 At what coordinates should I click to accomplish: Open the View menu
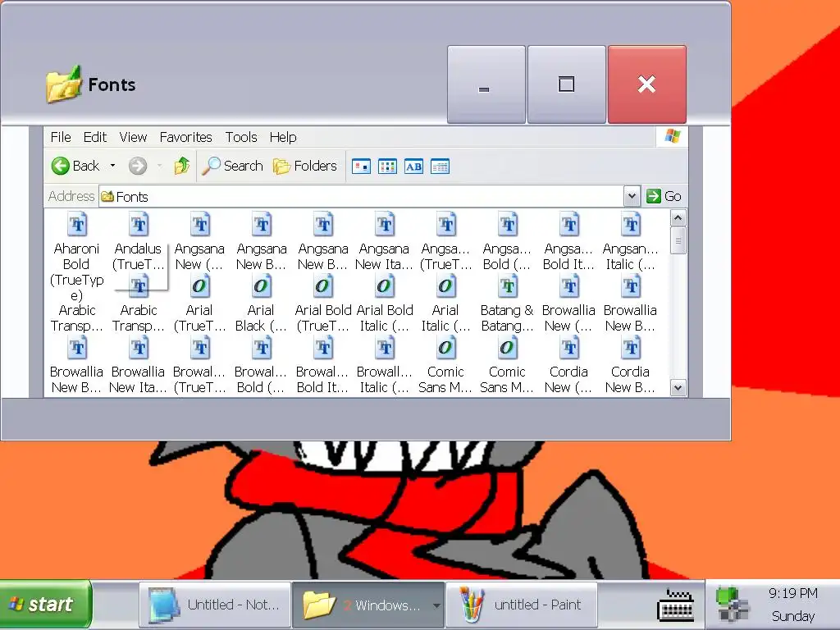click(x=133, y=137)
